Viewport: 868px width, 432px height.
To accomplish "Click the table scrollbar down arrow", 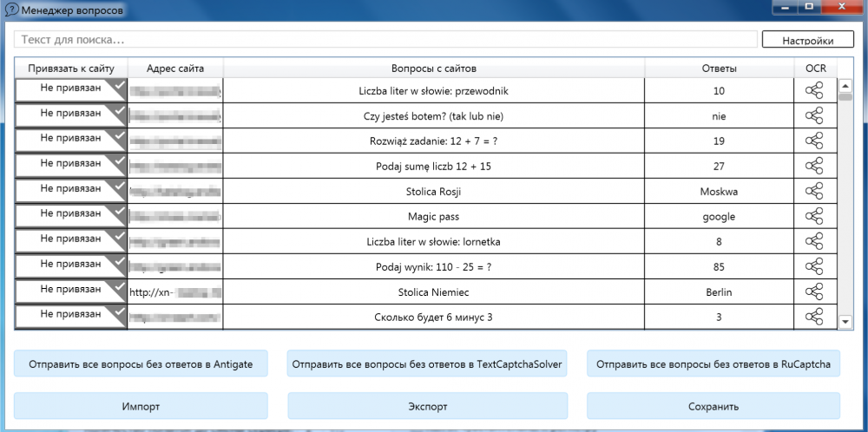I will pos(845,321).
